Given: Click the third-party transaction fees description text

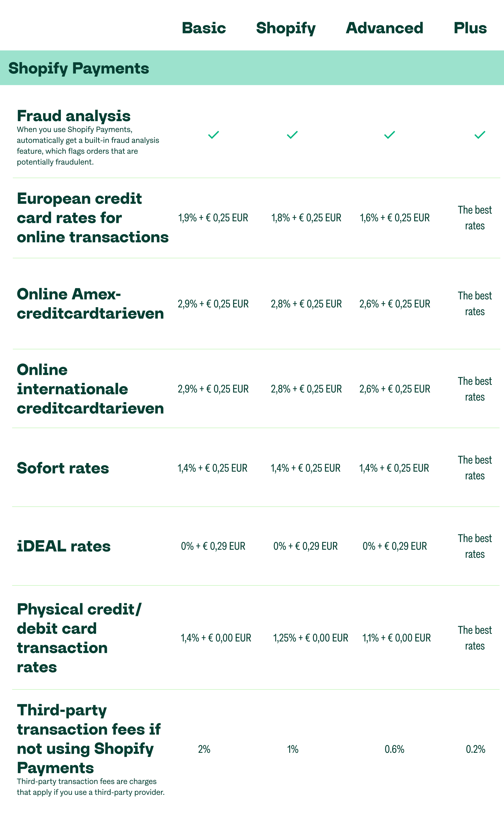Looking at the screenshot, I should [x=91, y=787].
